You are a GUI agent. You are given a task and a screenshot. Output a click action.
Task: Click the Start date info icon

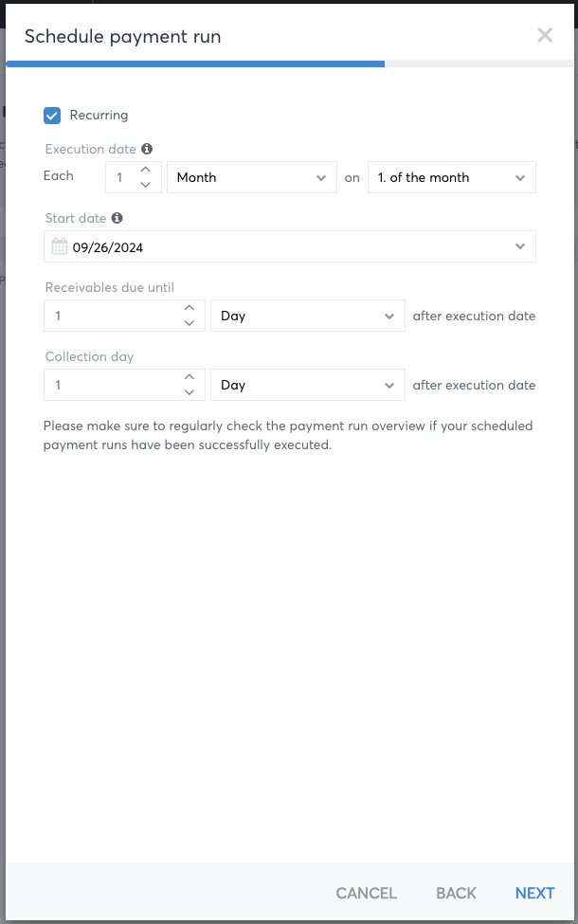coord(117,218)
